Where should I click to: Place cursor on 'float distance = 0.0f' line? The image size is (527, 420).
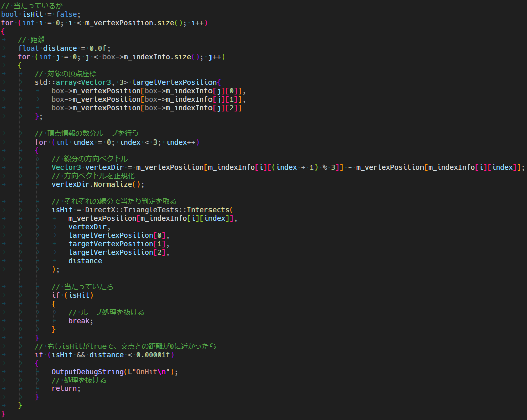click(x=64, y=48)
